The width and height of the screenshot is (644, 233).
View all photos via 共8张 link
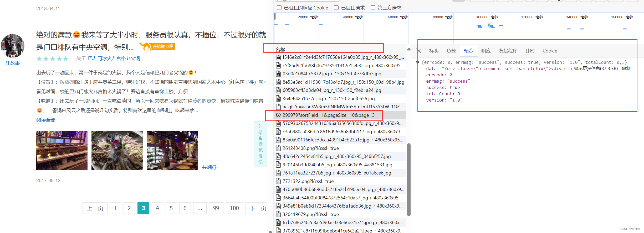pyautogui.click(x=209, y=167)
